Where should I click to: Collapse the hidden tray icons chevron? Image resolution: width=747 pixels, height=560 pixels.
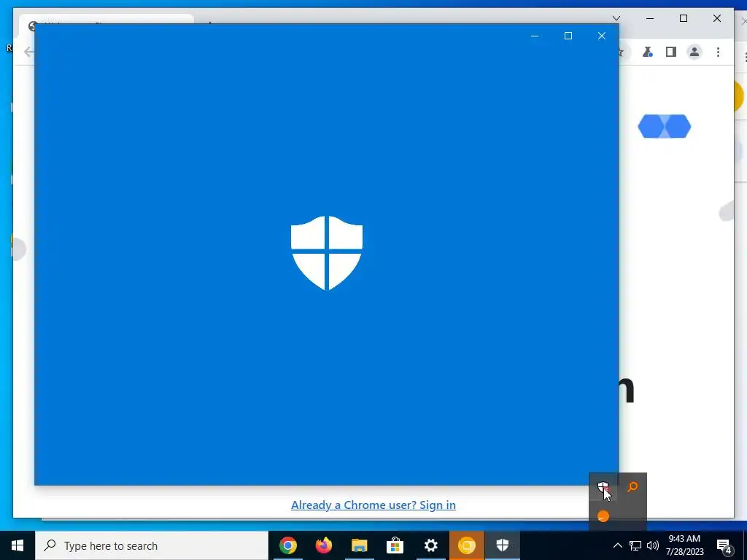click(x=617, y=545)
